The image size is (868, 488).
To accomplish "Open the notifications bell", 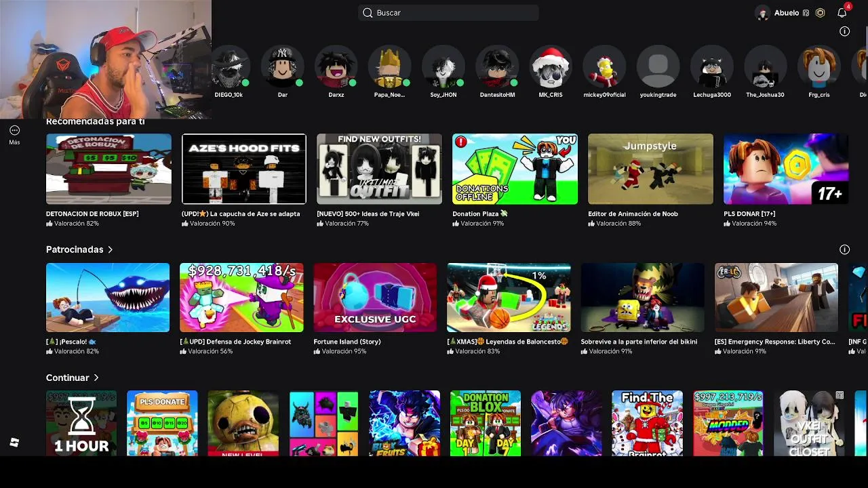I will [x=842, y=13].
